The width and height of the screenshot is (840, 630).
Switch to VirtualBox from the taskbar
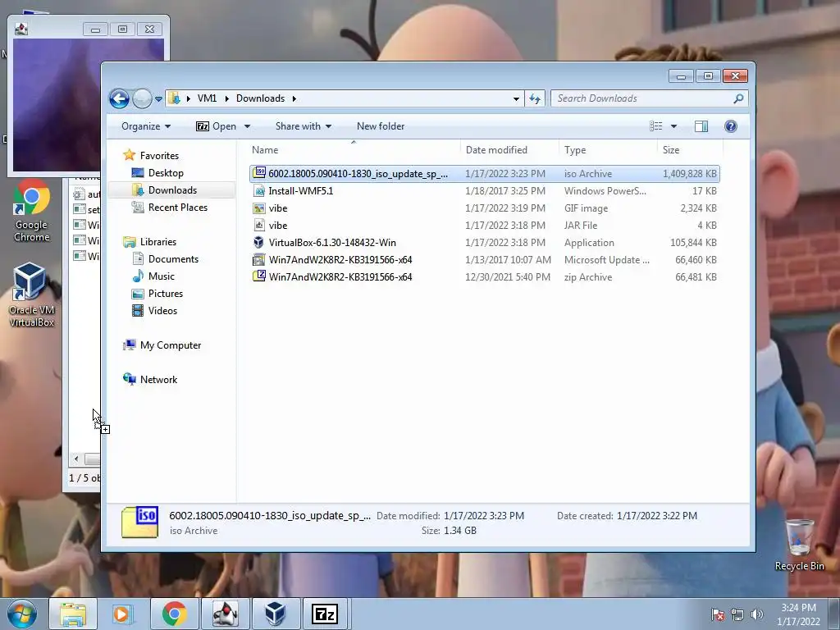[275, 614]
